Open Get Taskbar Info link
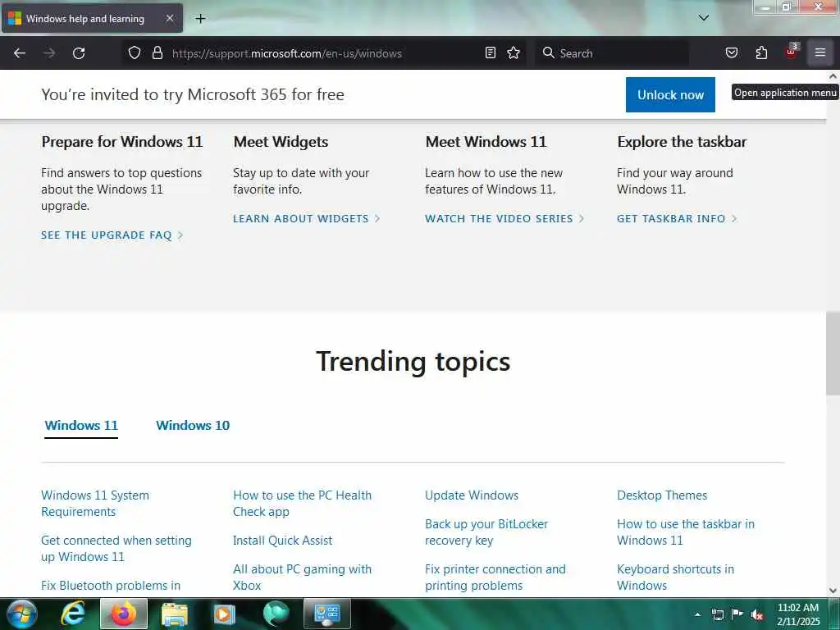This screenshot has height=630, width=840. (677, 218)
